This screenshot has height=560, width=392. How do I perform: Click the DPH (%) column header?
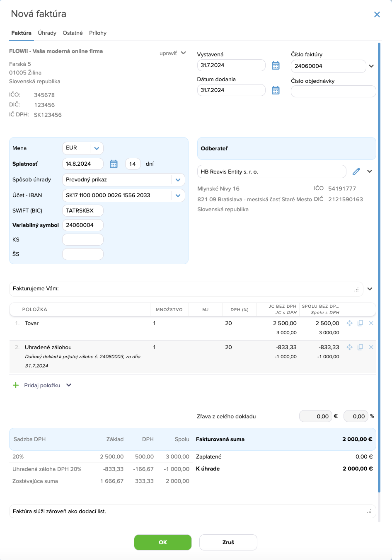coord(240,310)
